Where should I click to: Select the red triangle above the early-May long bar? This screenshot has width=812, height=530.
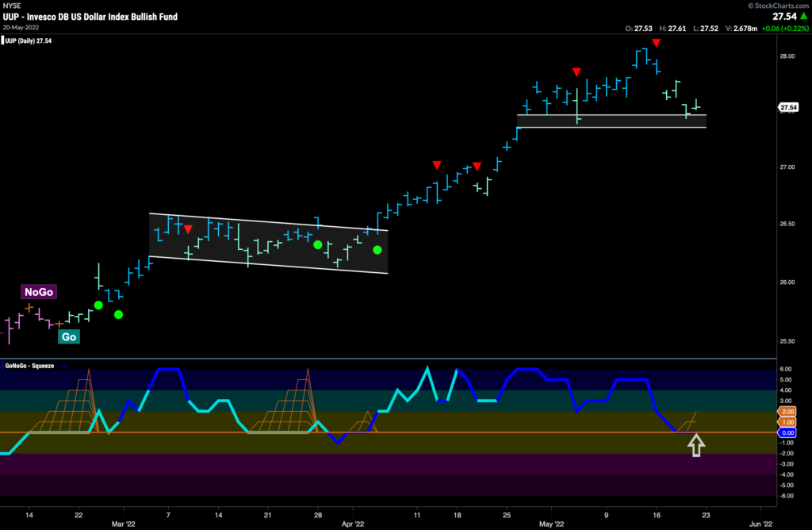pos(576,72)
